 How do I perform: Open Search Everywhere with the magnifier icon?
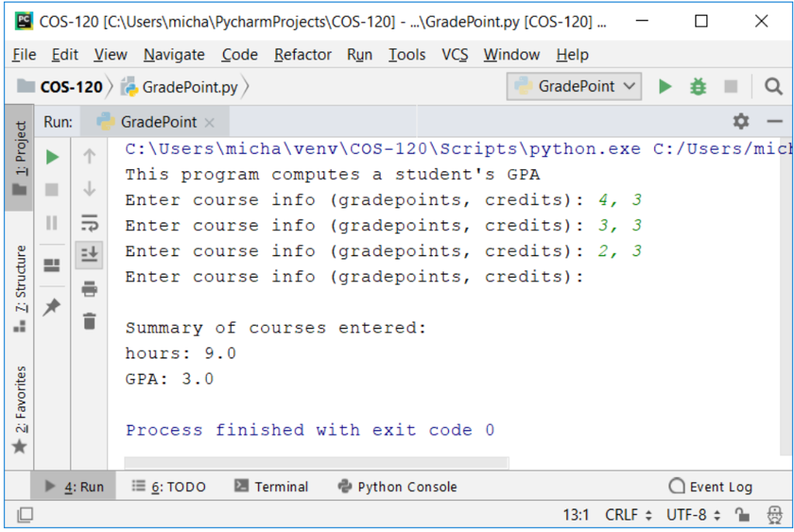click(774, 86)
